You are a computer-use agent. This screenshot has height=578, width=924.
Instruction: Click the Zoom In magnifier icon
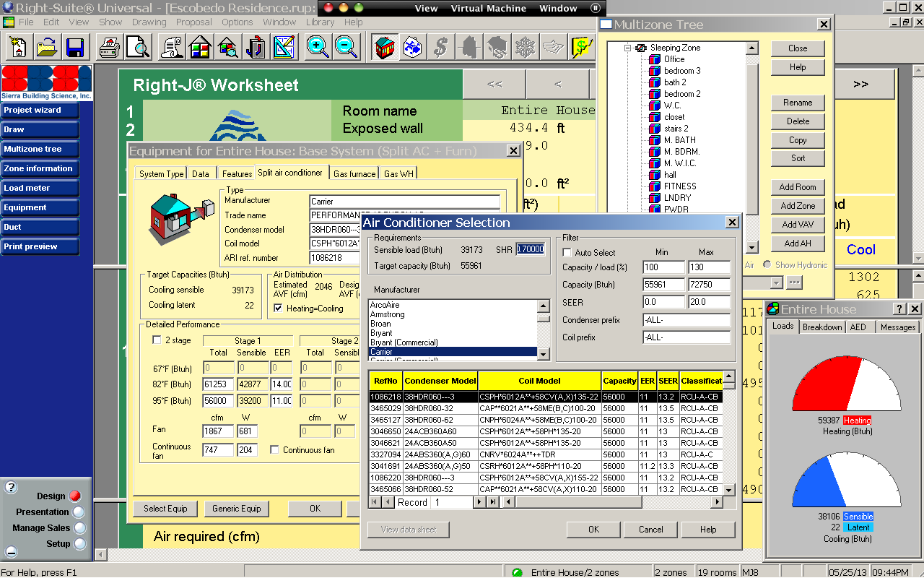[317, 48]
